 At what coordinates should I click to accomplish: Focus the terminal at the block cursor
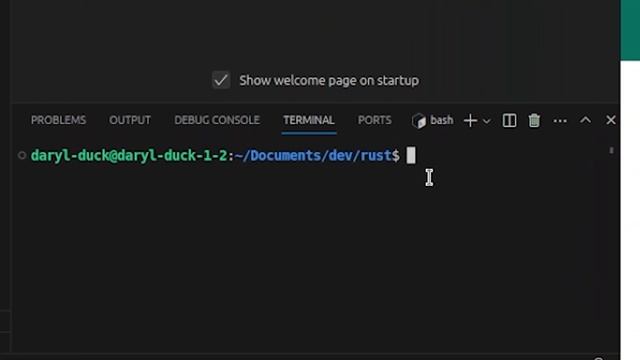[411, 156]
